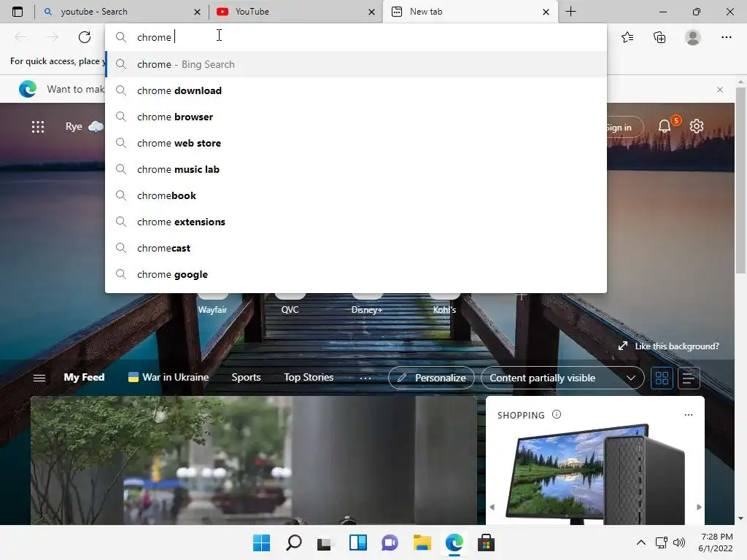Open My Feed section
747x560 pixels.
click(84, 377)
